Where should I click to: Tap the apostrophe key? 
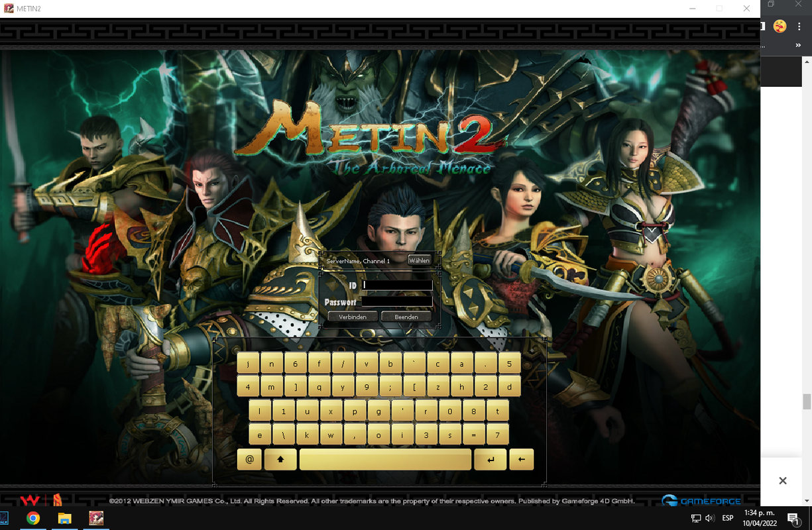coord(402,411)
